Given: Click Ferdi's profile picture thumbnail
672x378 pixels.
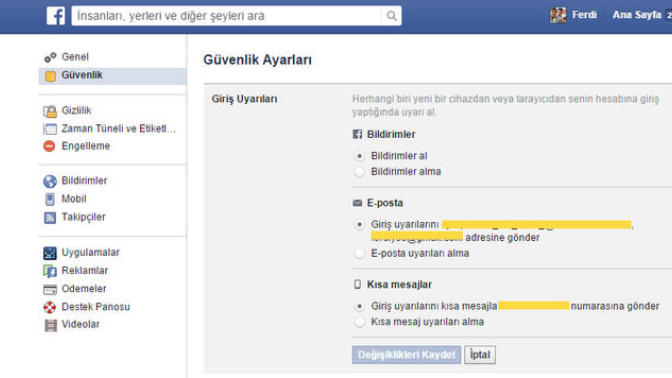Looking at the screenshot, I should [558, 15].
